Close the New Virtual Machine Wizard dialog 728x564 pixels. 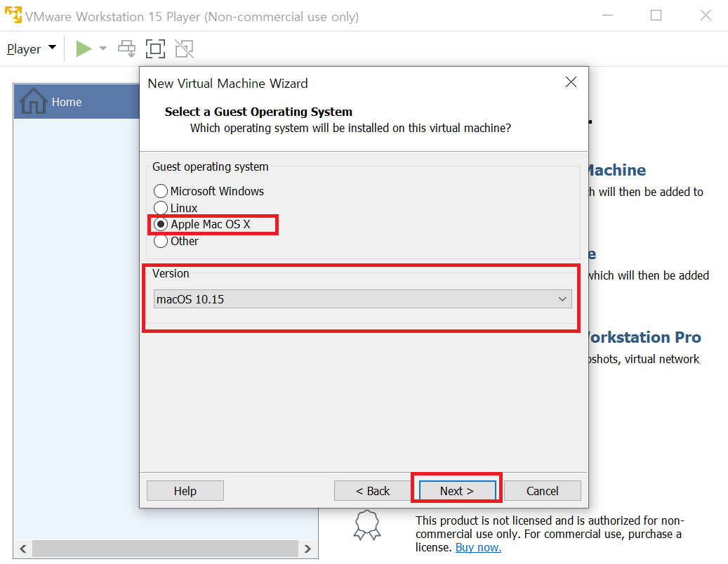coord(571,82)
